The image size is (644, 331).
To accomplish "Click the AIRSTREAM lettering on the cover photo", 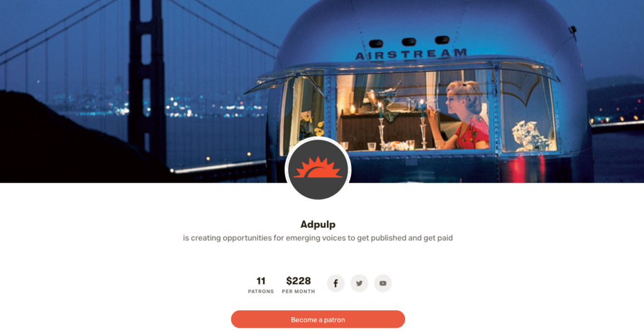I will click(411, 54).
